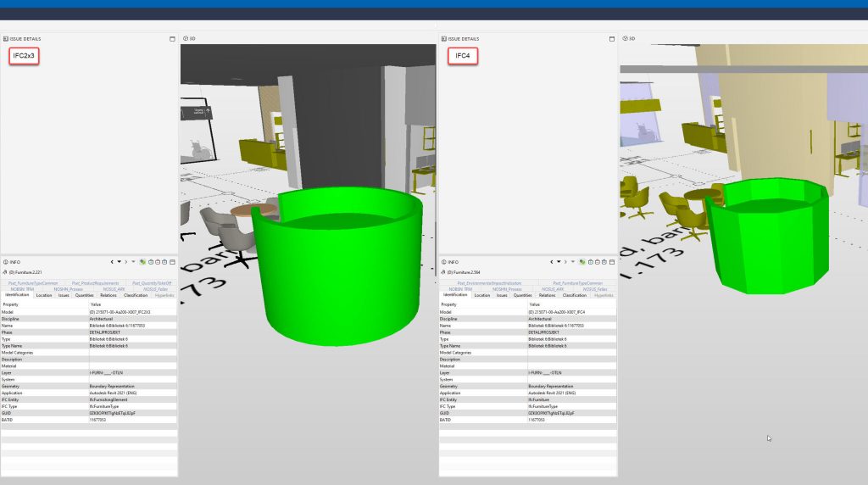Open Relations tab in right Info panel
Image resolution: width=868 pixels, height=485 pixels.
[547, 295]
